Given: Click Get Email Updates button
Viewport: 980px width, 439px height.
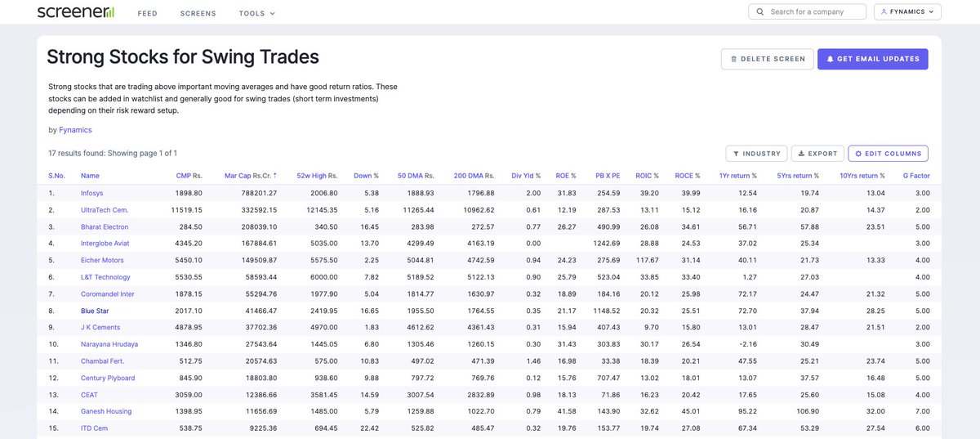Looking at the screenshot, I should tap(872, 59).
